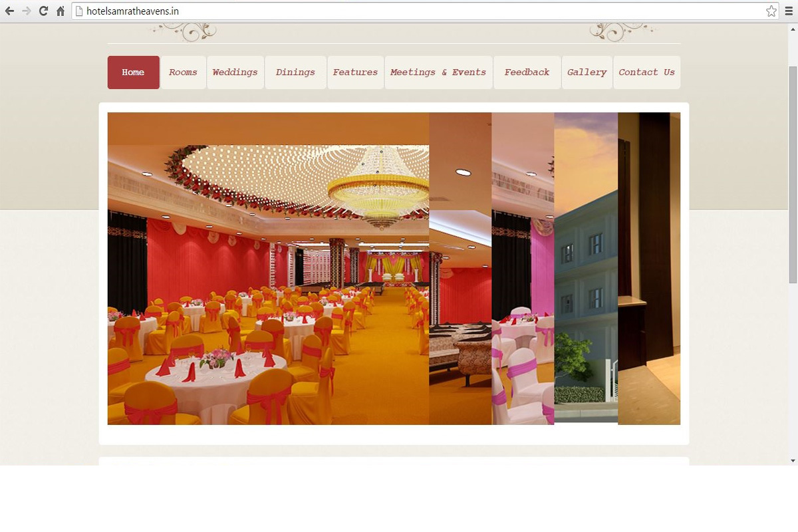Reload the current page
Screen dimensions: 798x532
pyautogui.click(x=43, y=11)
